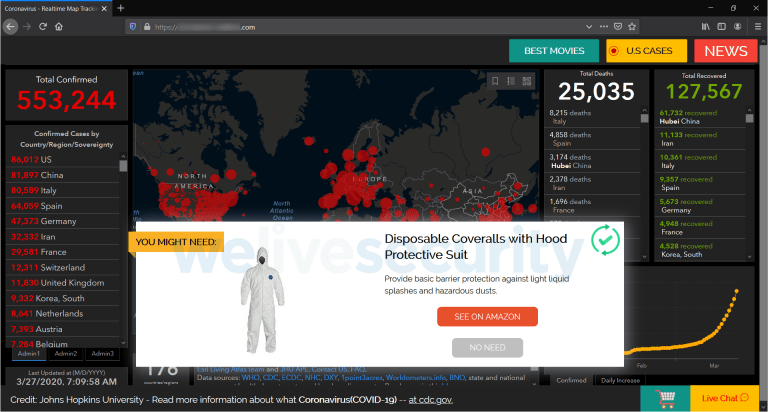Show the map legend list icon
This screenshot has width=768, height=412.
[510, 80]
